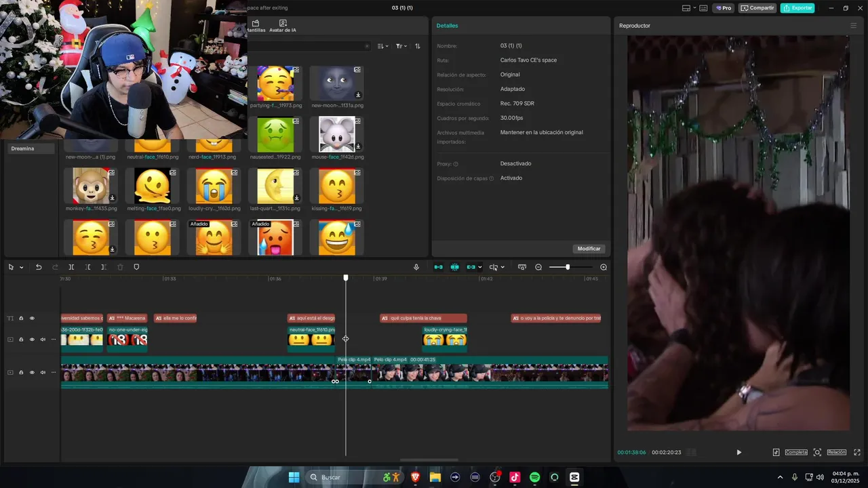Open the selection tool dropdown arrow
Viewport: 868px width, 488px height.
(21, 267)
